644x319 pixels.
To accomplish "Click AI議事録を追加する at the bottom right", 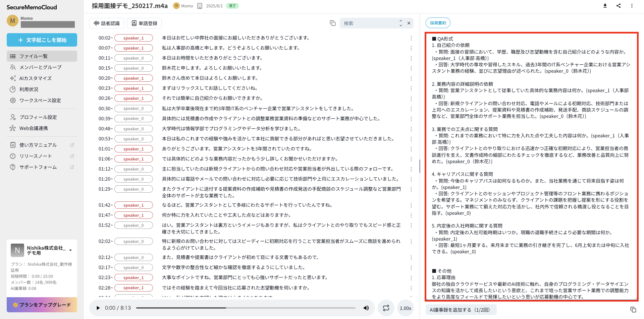I will 461,309.
